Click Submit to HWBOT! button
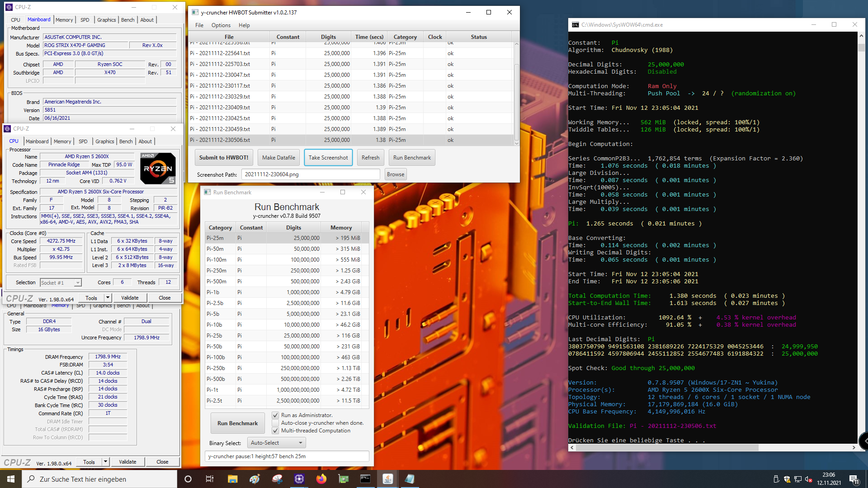The width and height of the screenshot is (868, 488). click(x=224, y=158)
